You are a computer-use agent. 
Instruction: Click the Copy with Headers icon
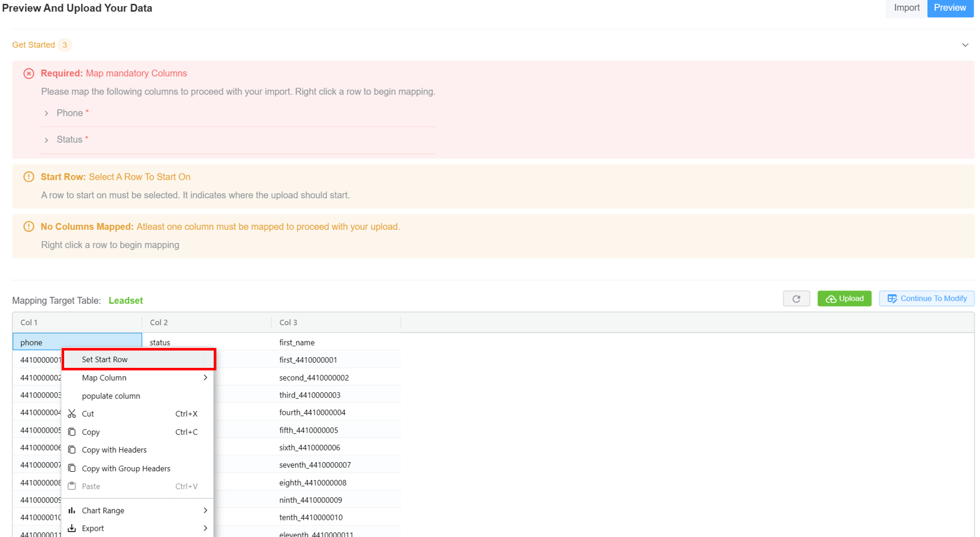(x=72, y=450)
